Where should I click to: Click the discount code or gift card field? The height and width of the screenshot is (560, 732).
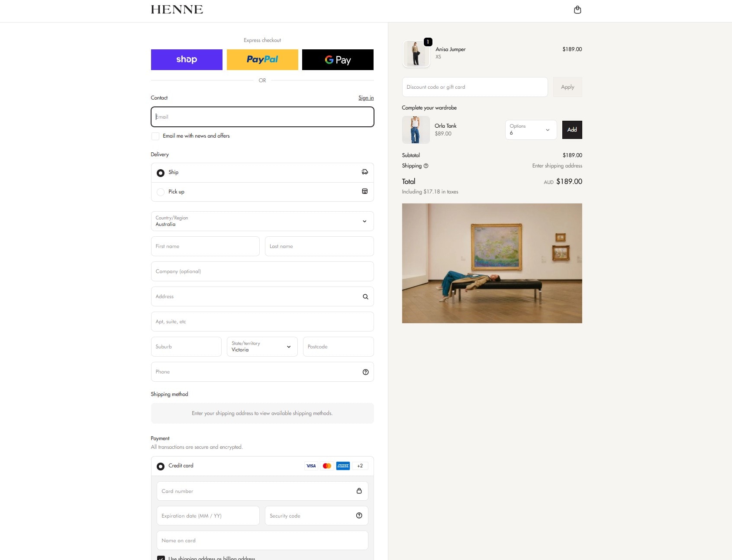tap(474, 87)
